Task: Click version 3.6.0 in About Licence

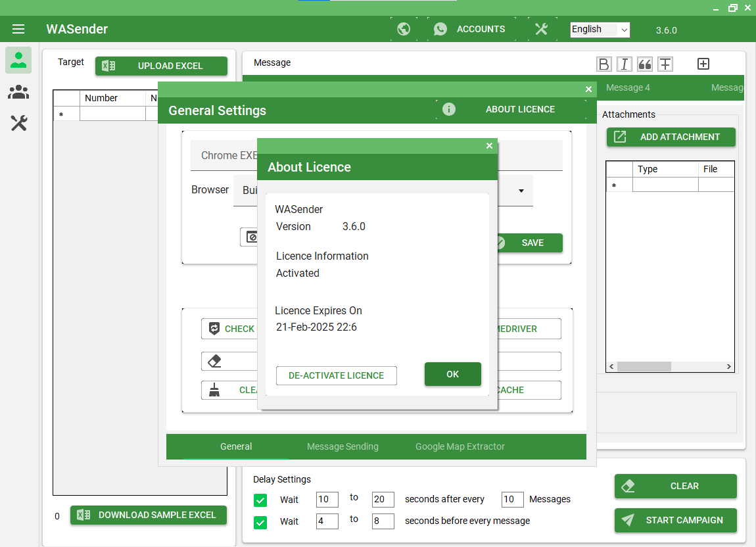Action: coord(354,226)
